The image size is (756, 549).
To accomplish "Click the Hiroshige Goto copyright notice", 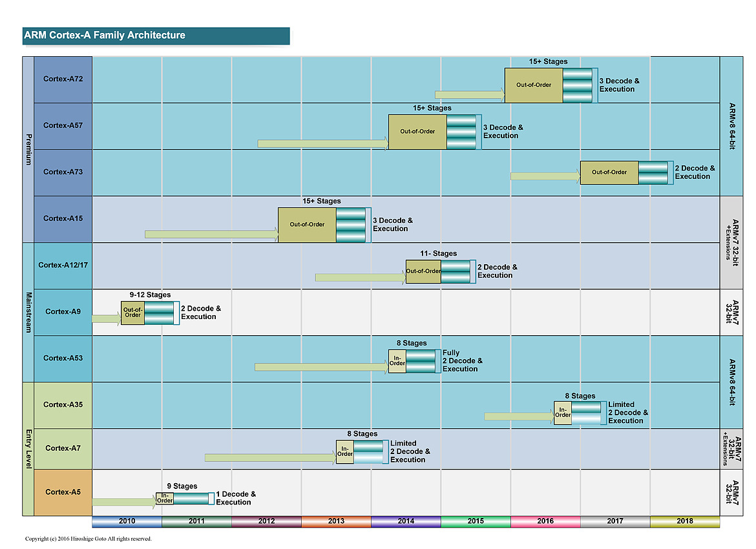I will tap(89, 539).
